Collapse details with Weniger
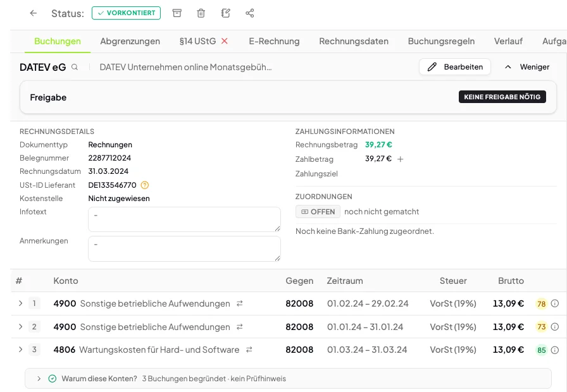This screenshot has height=392, width=567. click(527, 67)
